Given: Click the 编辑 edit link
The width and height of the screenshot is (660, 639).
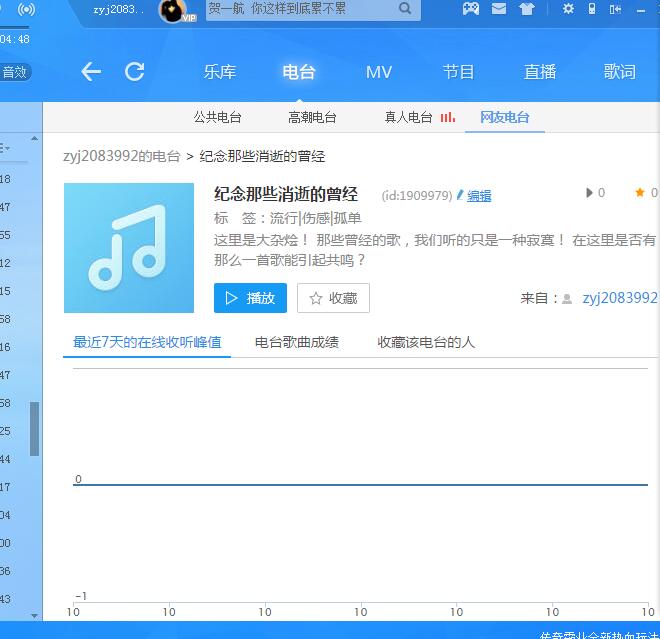Looking at the screenshot, I should coord(479,196).
